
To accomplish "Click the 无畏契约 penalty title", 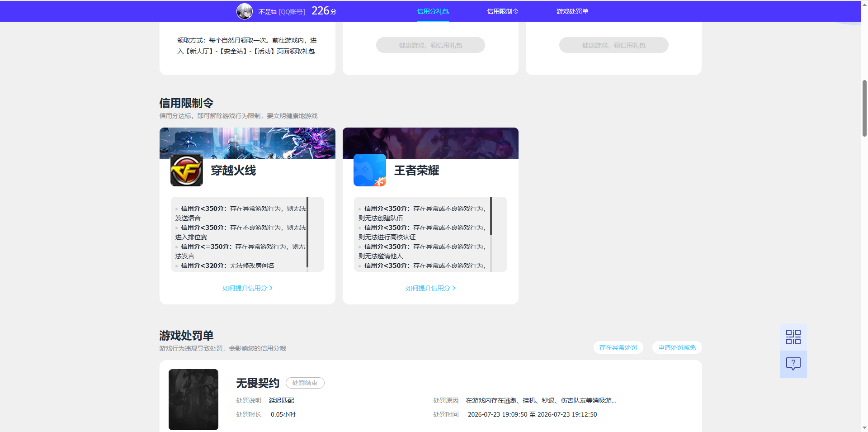I will (258, 383).
